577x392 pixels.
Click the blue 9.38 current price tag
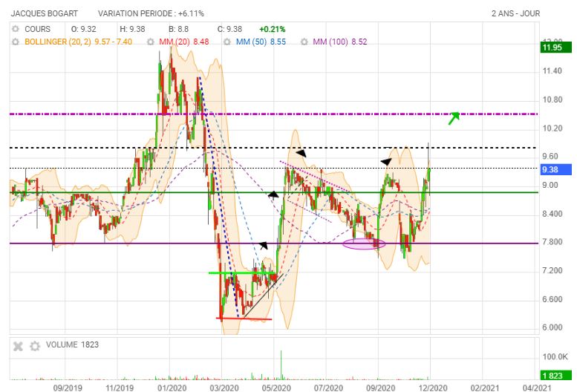pyautogui.click(x=555, y=169)
